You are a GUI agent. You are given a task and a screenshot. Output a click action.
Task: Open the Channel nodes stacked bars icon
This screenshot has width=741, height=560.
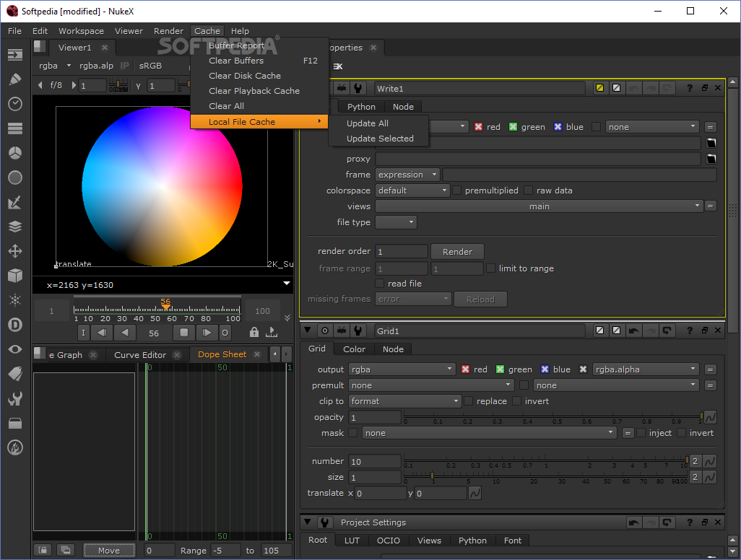[15, 128]
